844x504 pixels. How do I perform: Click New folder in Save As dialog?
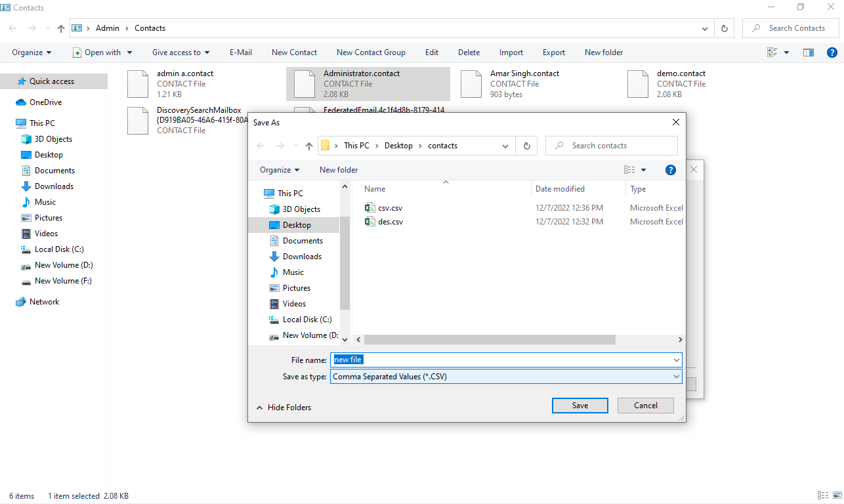pyautogui.click(x=339, y=170)
